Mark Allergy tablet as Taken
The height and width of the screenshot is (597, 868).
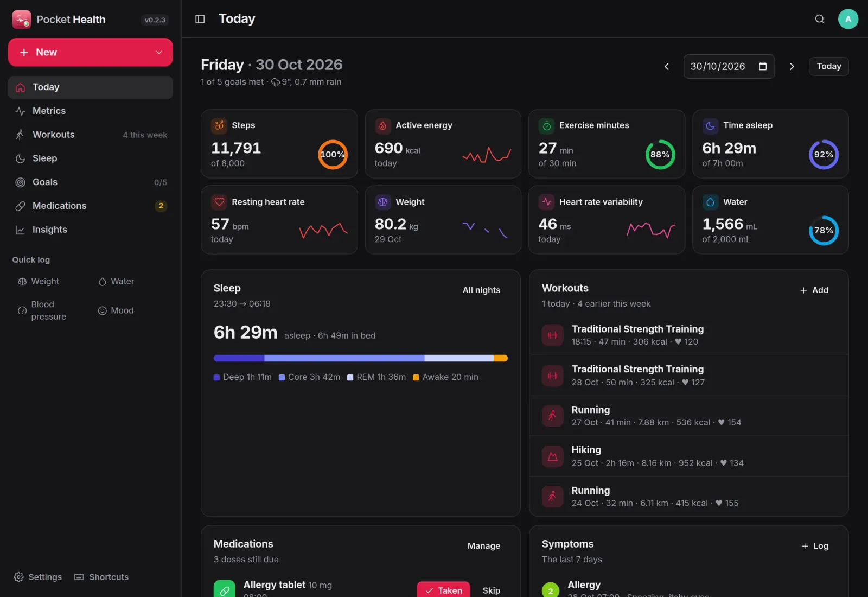443,590
